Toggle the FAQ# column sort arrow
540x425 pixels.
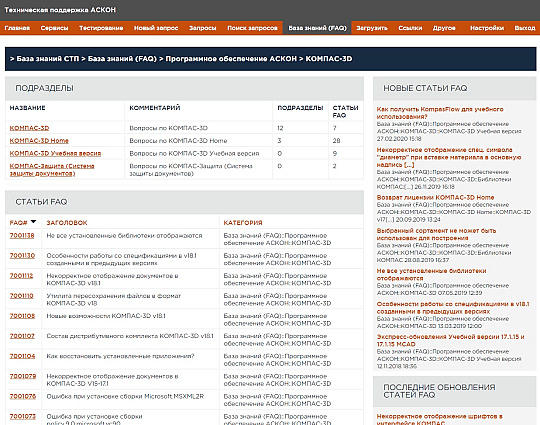33,222
